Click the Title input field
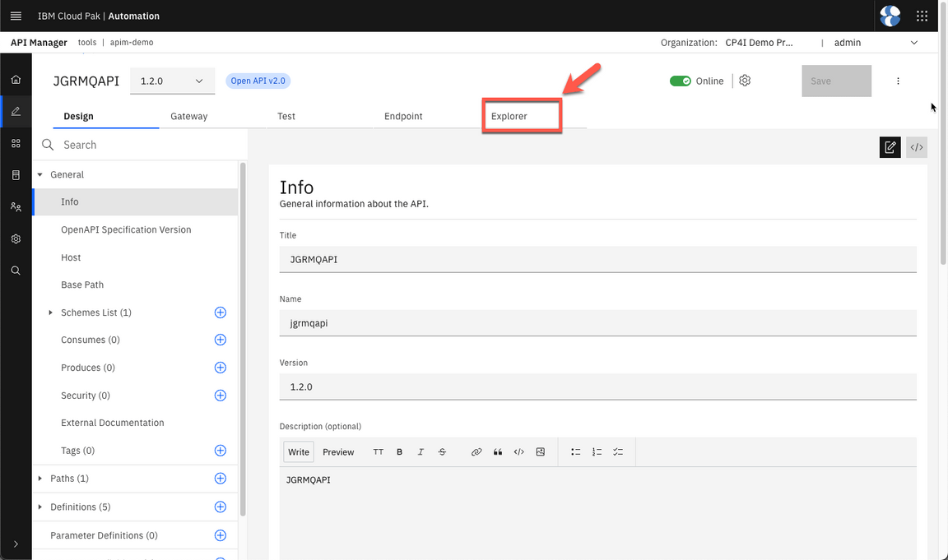Viewport: 948px width, 560px height. [x=597, y=259]
